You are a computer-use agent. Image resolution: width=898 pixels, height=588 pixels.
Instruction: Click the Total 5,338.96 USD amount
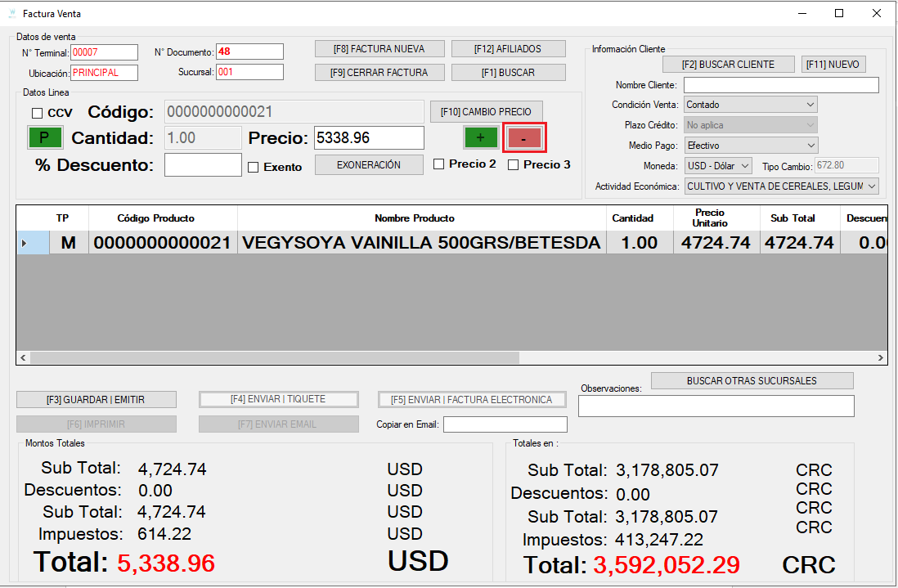point(166,563)
